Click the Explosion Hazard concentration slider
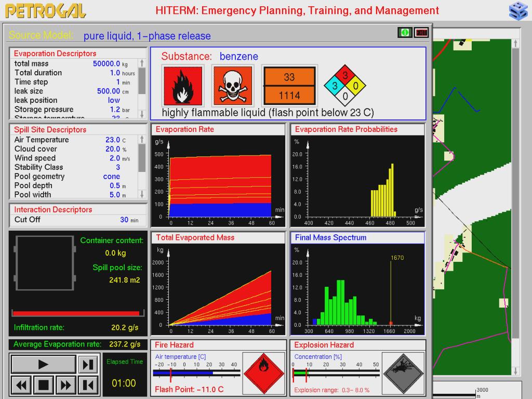 click(x=336, y=373)
